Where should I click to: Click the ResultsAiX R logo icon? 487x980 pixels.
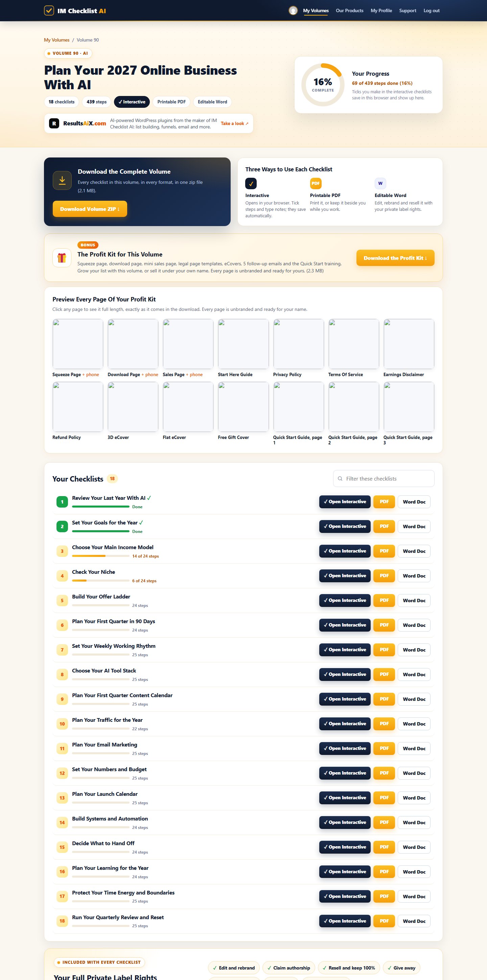[54, 123]
